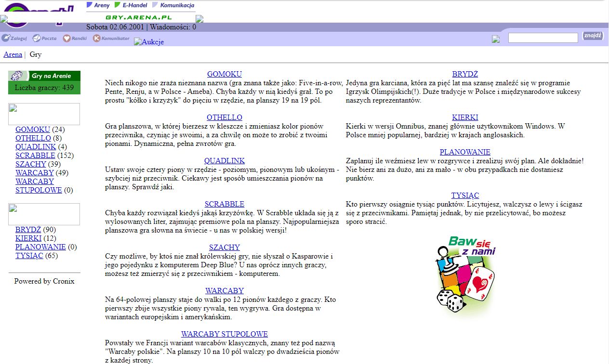Click the BRYDŻ heading in main content
Viewport: 609px width, 364px height.
pos(465,74)
